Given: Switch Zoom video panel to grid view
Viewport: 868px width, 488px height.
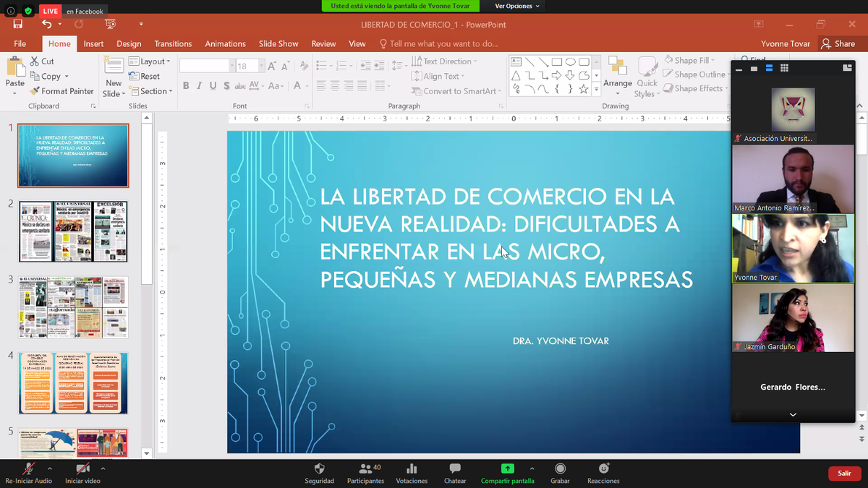Looking at the screenshot, I should coord(784,68).
